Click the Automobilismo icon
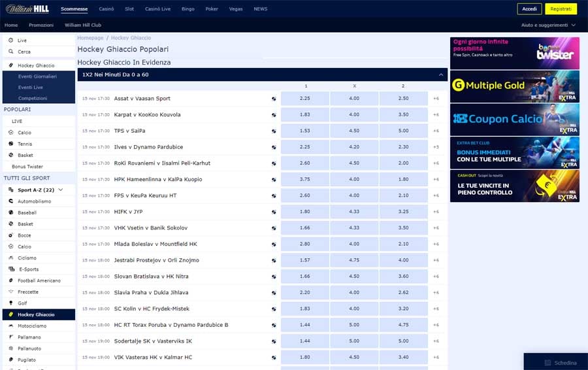The image size is (588, 370). point(10,201)
